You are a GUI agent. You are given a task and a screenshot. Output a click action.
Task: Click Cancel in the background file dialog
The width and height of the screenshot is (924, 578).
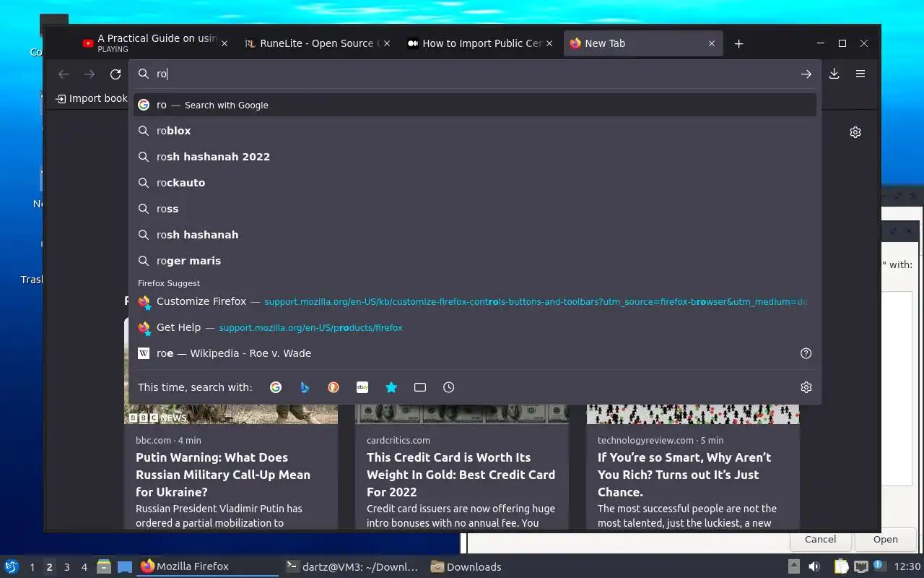[x=820, y=539]
